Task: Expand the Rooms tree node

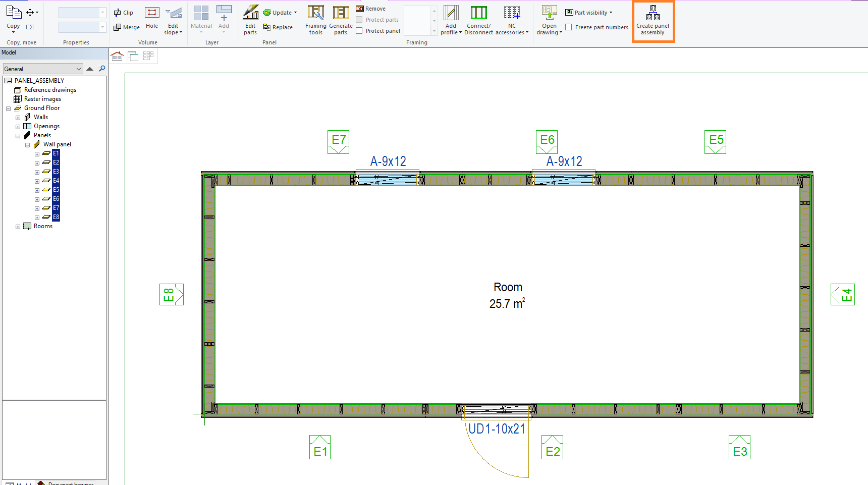Action: pos(18,227)
